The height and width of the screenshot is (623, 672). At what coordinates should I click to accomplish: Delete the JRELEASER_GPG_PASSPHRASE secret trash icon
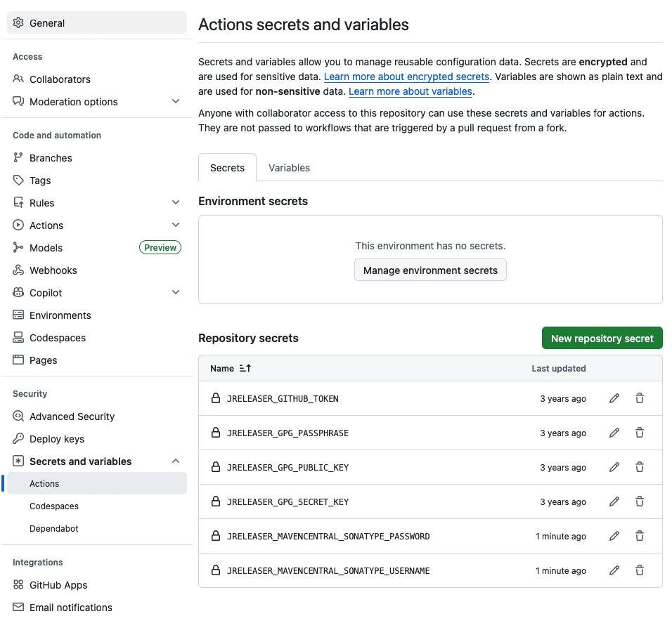640,433
